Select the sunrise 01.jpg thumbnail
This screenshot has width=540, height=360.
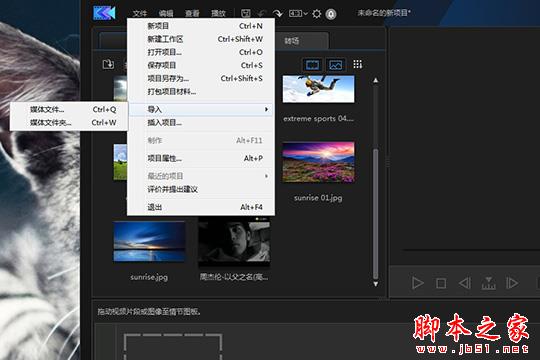point(318,162)
